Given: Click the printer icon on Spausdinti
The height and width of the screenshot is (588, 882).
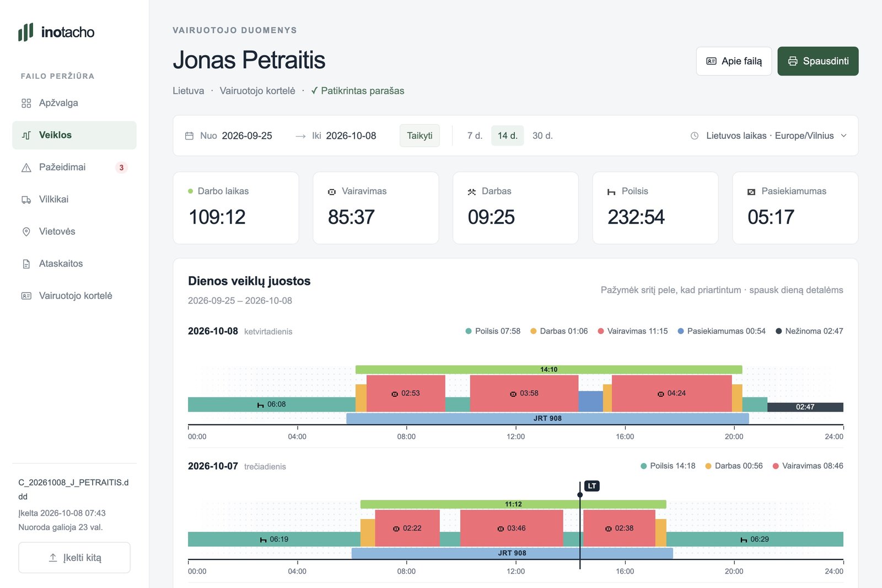Looking at the screenshot, I should pos(793,61).
